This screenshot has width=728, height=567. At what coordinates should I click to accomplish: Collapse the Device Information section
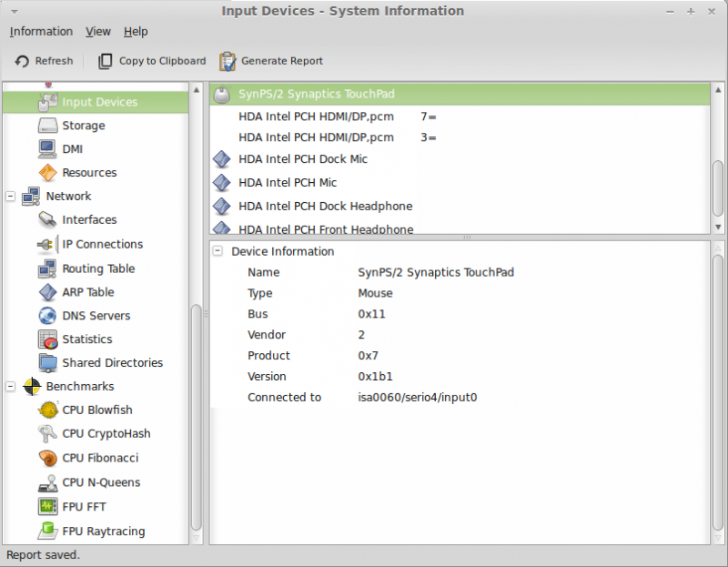pyautogui.click(x=218, y=251)
